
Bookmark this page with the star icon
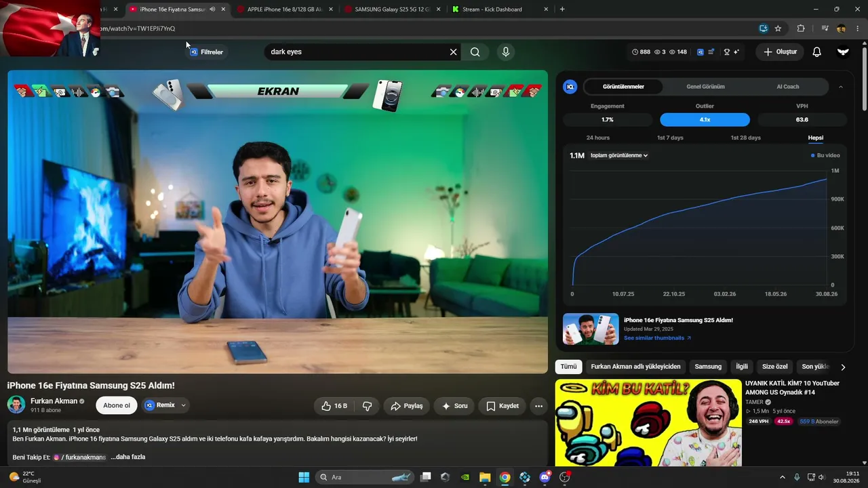pos(778,28)
